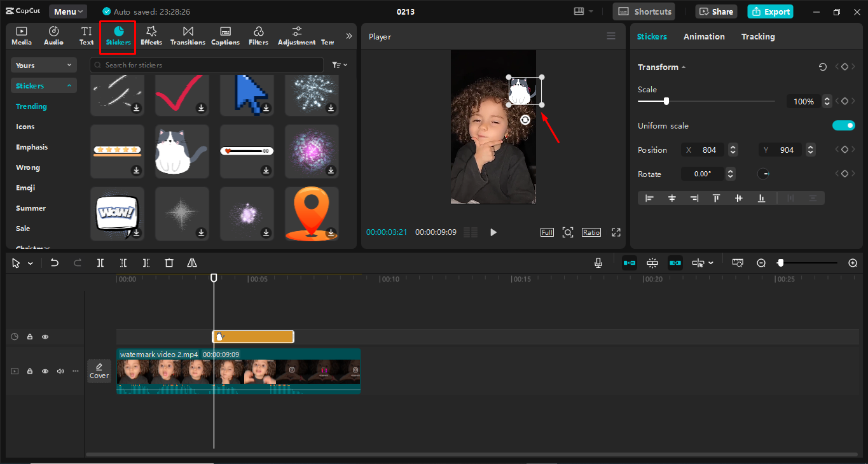Collapse the Transform section
This screenshot has width=868, height=464.
[684, 67]
